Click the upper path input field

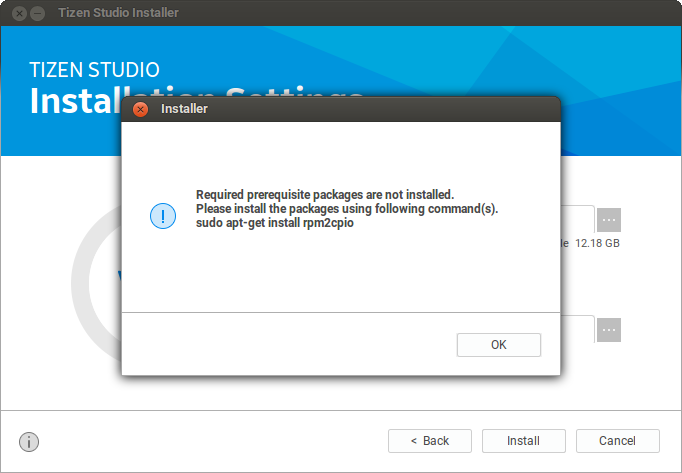pos(578,219)
